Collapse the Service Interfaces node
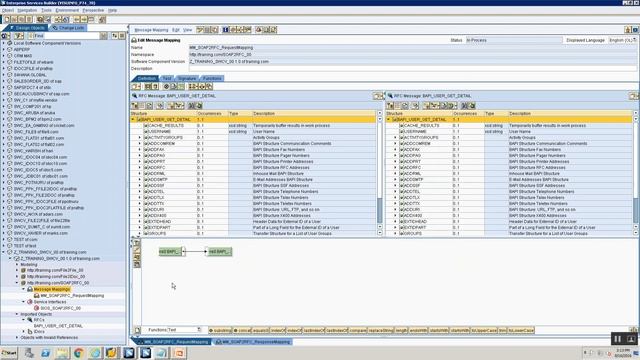The height and width of the screenshot is (360, 640). [23, 302]
